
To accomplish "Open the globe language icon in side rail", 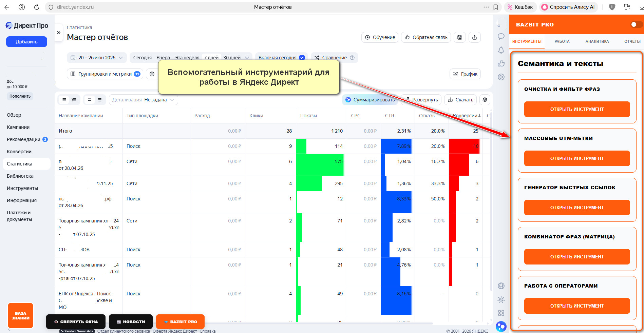I will coord(501,286).
